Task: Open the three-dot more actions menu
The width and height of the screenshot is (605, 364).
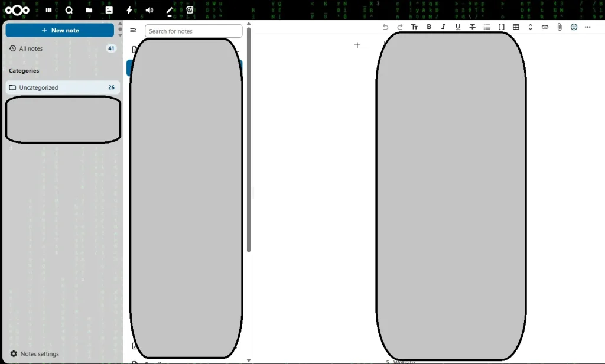Action: [x=588, y=27]
